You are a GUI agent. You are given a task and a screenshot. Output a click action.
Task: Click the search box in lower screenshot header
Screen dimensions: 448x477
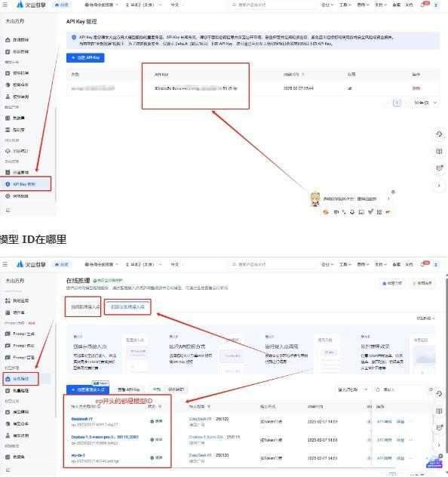point(272,264)
